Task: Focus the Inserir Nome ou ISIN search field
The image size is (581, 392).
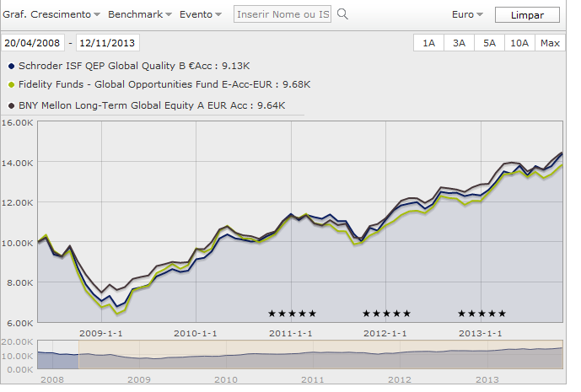Action: (x=282, y=14)
